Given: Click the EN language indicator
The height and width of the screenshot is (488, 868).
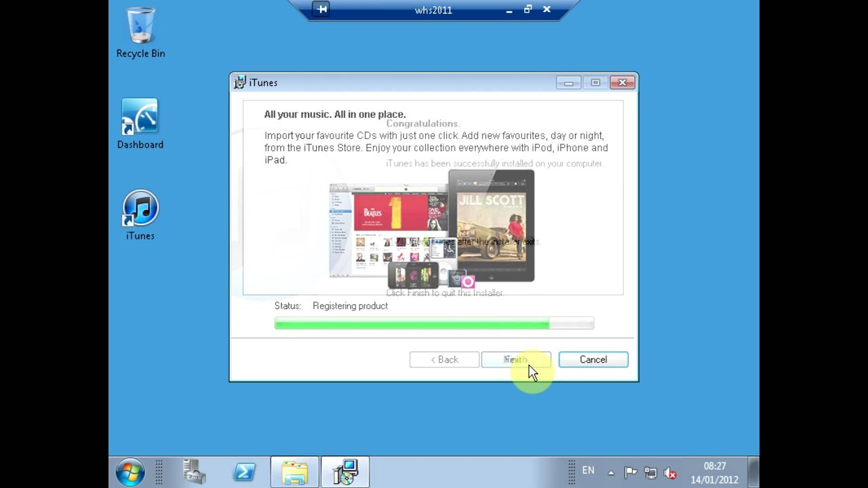Looking at the screenshot, I should point(588,470).
